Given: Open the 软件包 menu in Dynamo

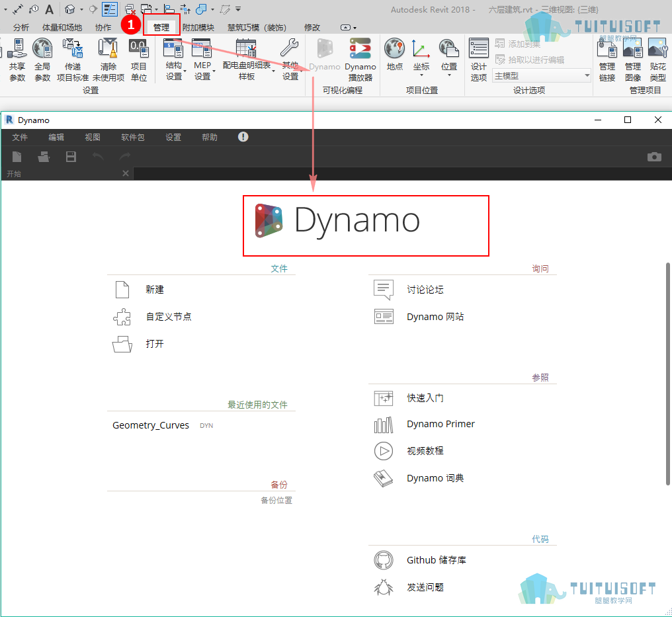Looking at the screenshot, I should pos(133,137).
